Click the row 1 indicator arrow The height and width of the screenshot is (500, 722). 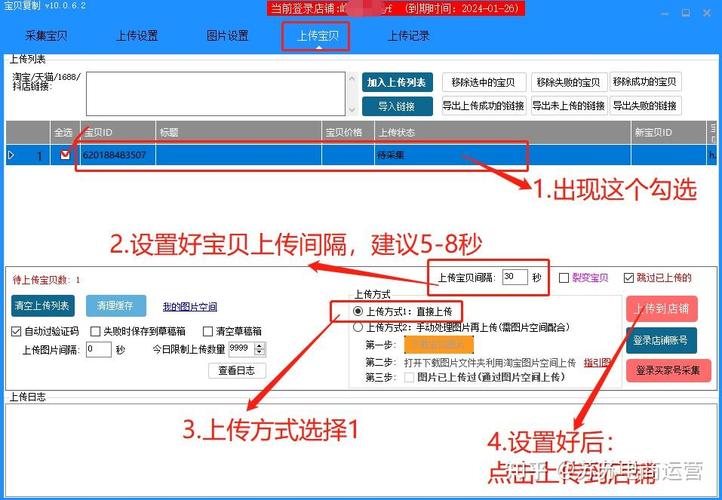tap(11, 156)
